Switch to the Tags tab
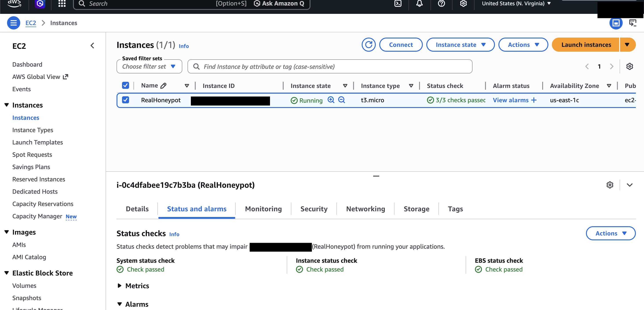The width and height of the screenshot is (644, 310). (455, 209)
